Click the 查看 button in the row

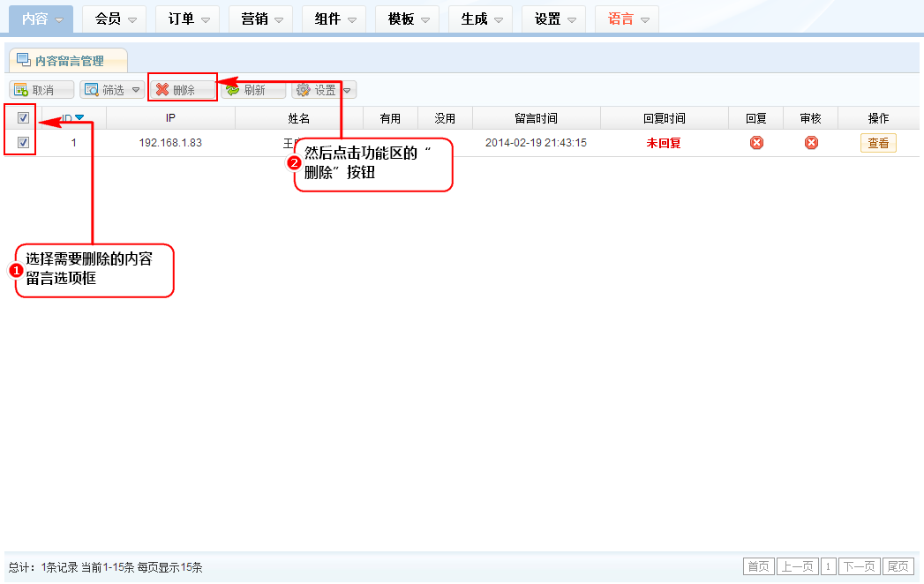(878, 143)
